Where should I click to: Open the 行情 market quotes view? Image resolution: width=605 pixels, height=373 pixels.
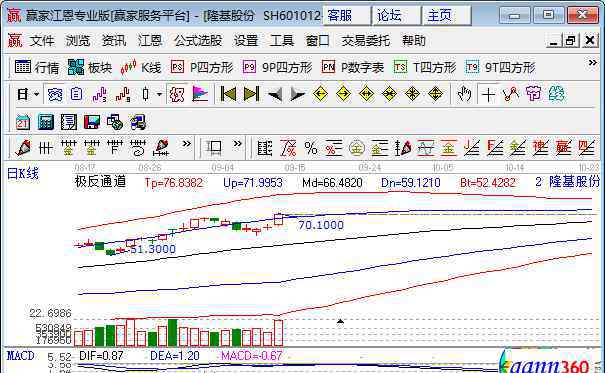37,68
